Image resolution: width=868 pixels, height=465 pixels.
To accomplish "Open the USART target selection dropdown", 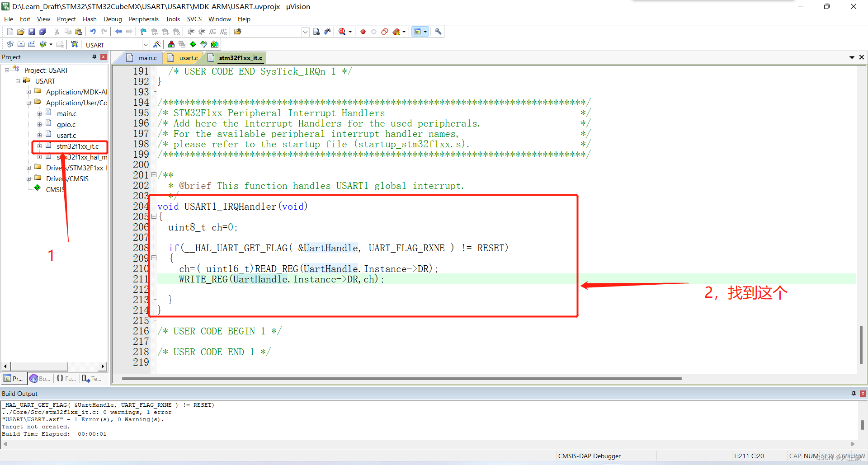I will (x=146, y=45).
